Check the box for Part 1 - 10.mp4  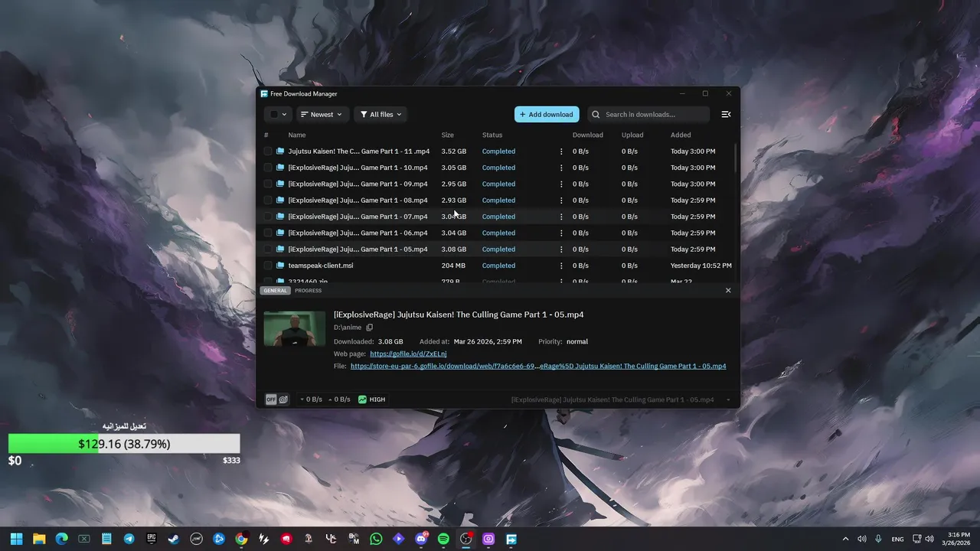click(268, 168)
